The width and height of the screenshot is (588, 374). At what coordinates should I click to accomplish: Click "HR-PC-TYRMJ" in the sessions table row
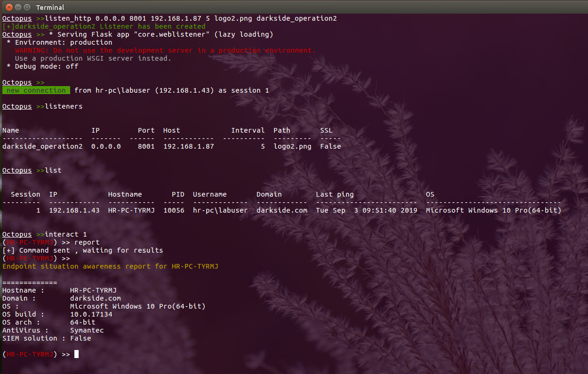[x=131, y=210]
